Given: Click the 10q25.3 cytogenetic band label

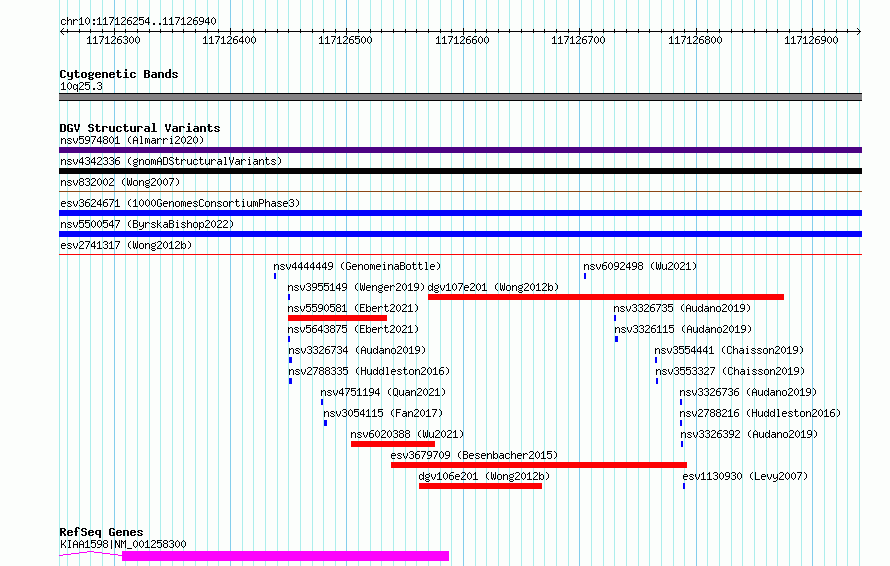Looking at the screenshot, I should [x=81, y=86].
